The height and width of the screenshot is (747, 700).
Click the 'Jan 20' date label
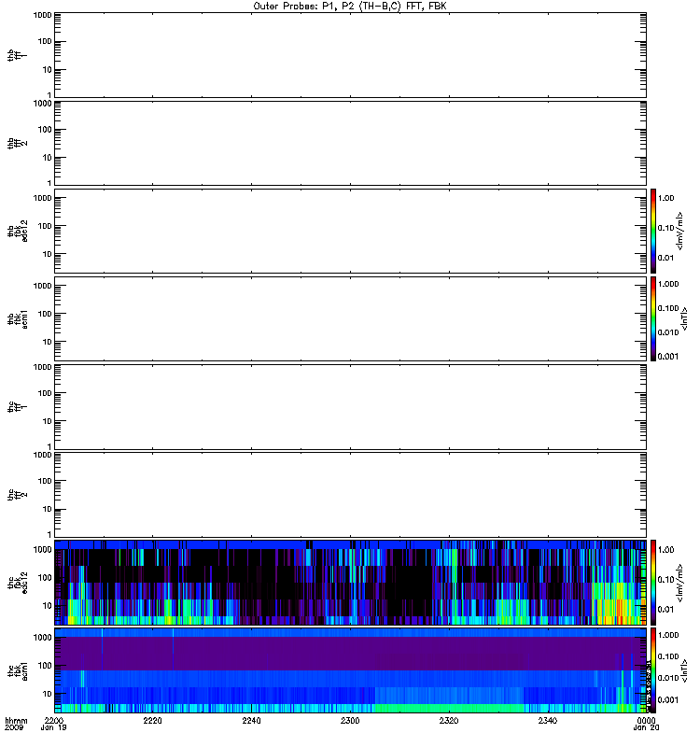[x=646, y=728]
